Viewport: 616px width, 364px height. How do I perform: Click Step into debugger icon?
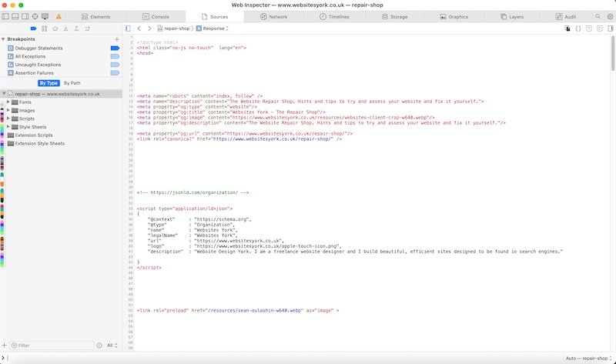pyautogui.click(x=65, y=28)
